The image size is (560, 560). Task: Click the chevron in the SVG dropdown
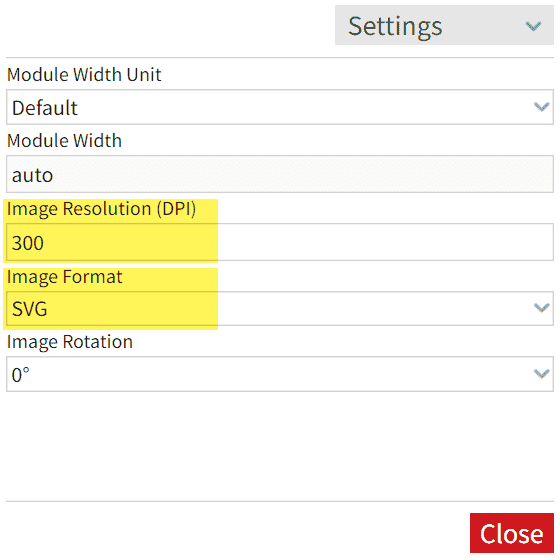coord(541,308)
